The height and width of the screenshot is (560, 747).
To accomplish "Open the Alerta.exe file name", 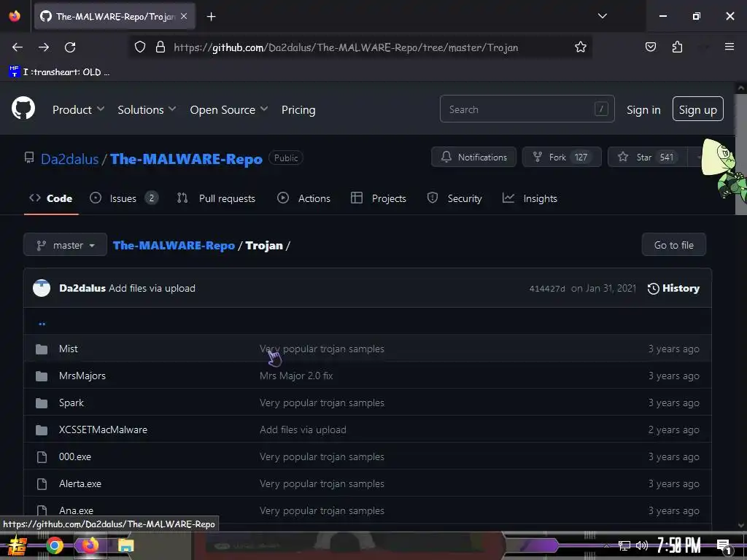I will tap(80, 484).
